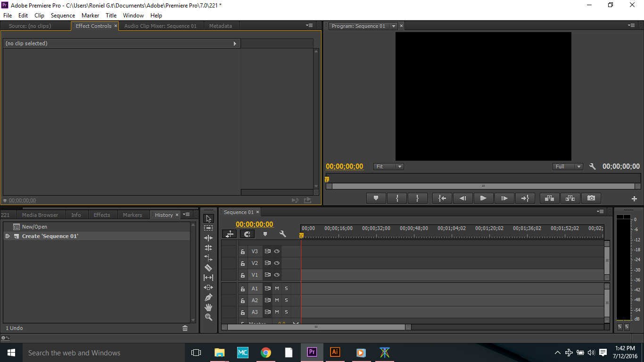Viewport: 644px width, 362px height.
Task: Click the timeline playhead timecode
Action: pos(255,224)
